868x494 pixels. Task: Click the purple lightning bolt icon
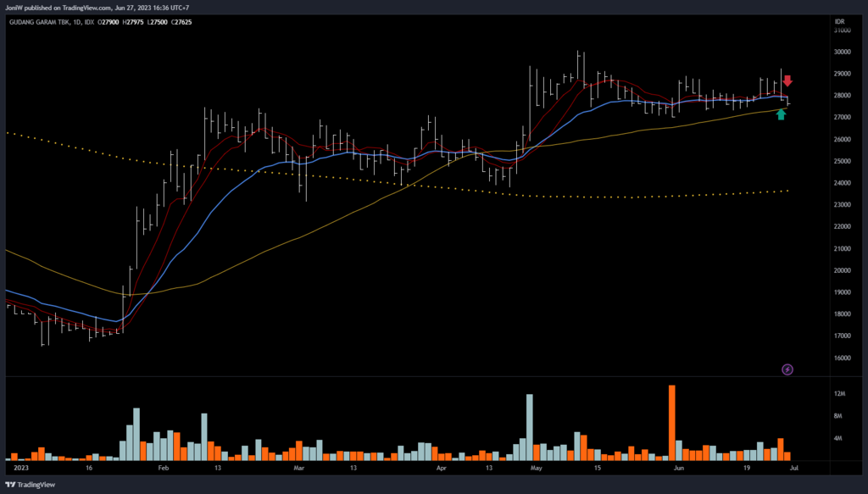click(x=787, y=369)
